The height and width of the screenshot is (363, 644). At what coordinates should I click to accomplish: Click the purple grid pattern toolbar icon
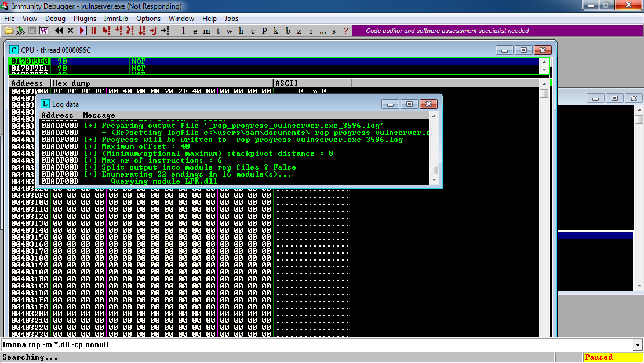(x=44, y=31)
